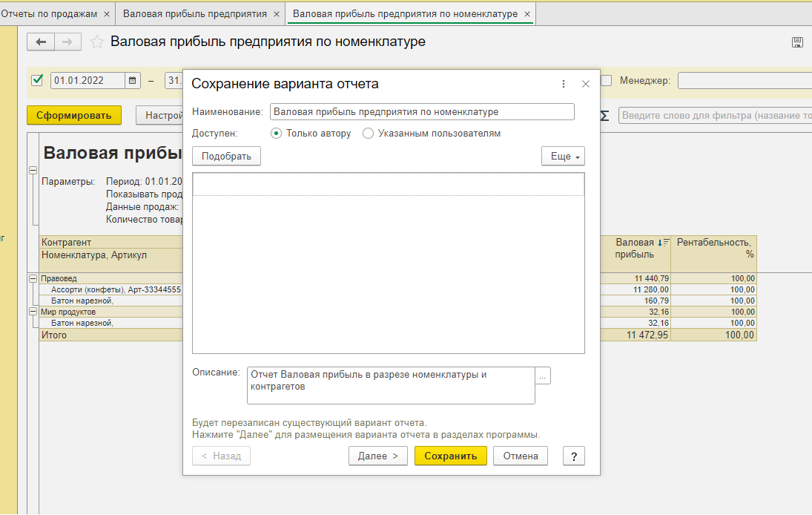Click into the 'Наименование' text field
This screenshot has height=515, width=812.
(x=422, y=111)
